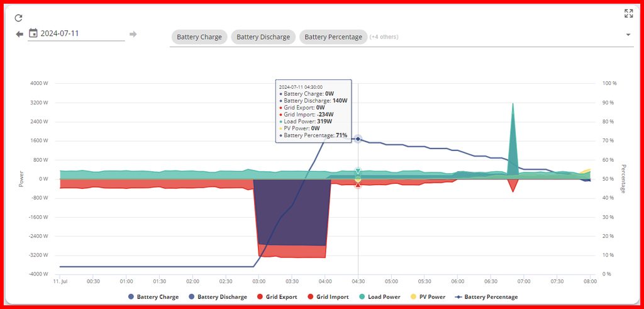Toggle Battery Charge series in legend

point(153,296)
